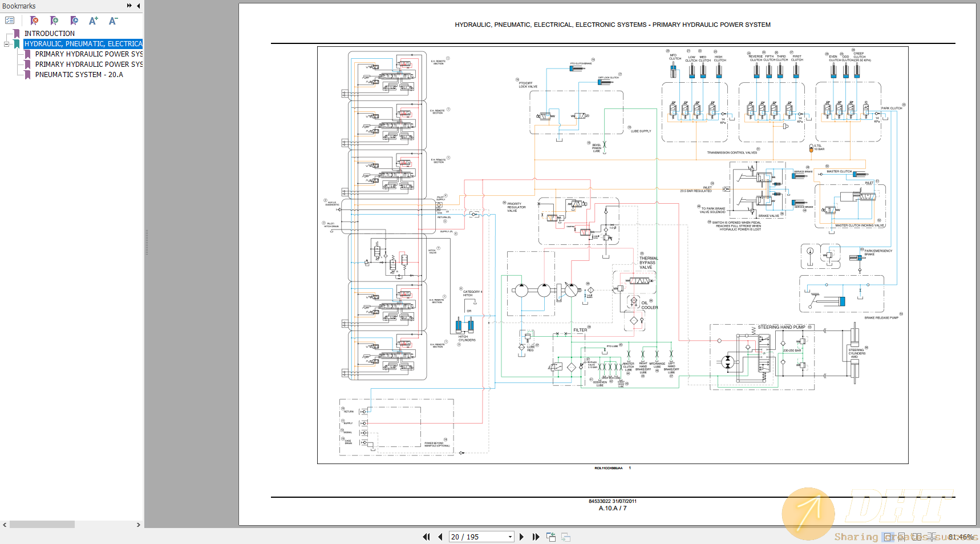Expand the Bookmarks panel options menu

pyautogui.click(x=128, y=6)
